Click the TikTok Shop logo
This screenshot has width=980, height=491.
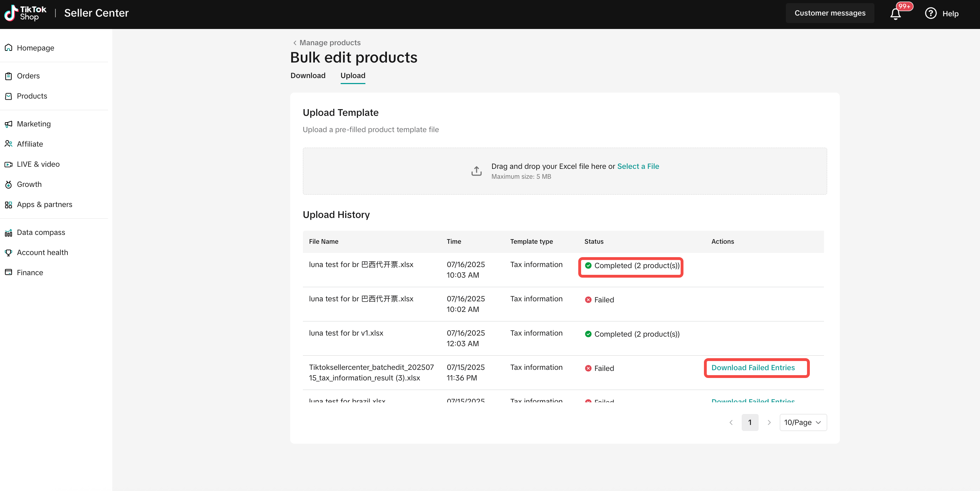pos(25,13)
